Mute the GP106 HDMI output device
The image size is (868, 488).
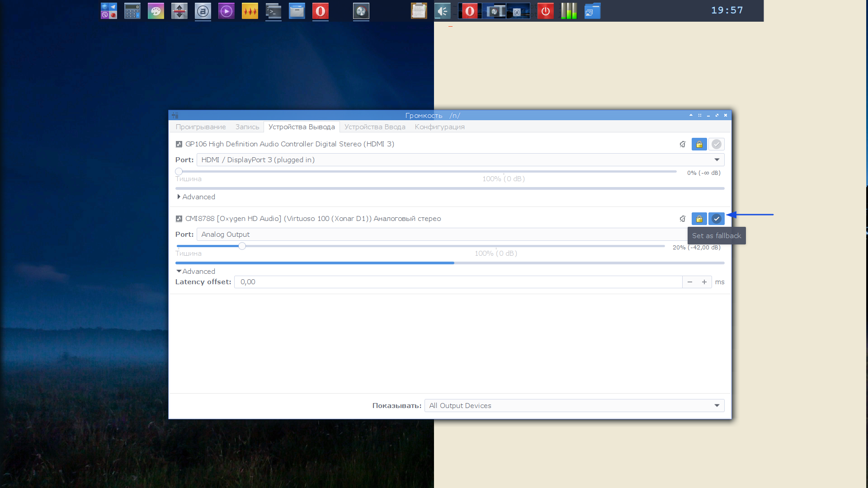[683, 144]
